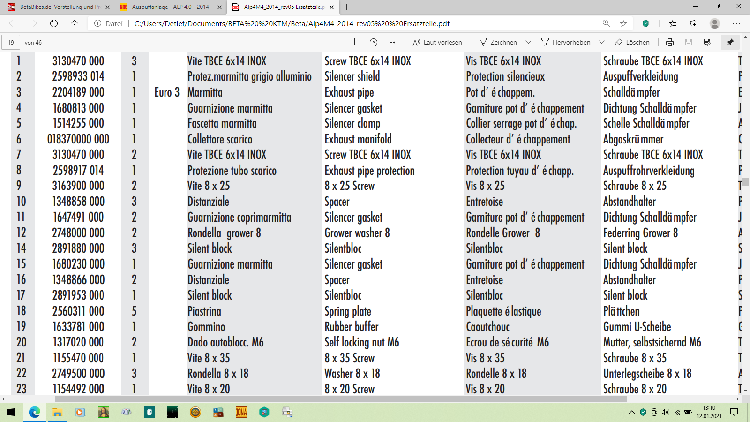
Task: Click the green shield extension icon
Action: (x=645, y=22)
